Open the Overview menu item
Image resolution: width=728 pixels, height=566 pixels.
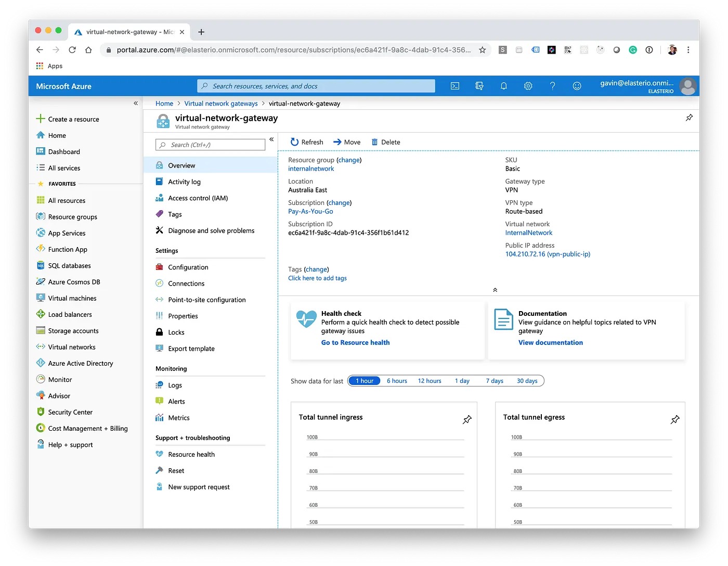point(211,165)
